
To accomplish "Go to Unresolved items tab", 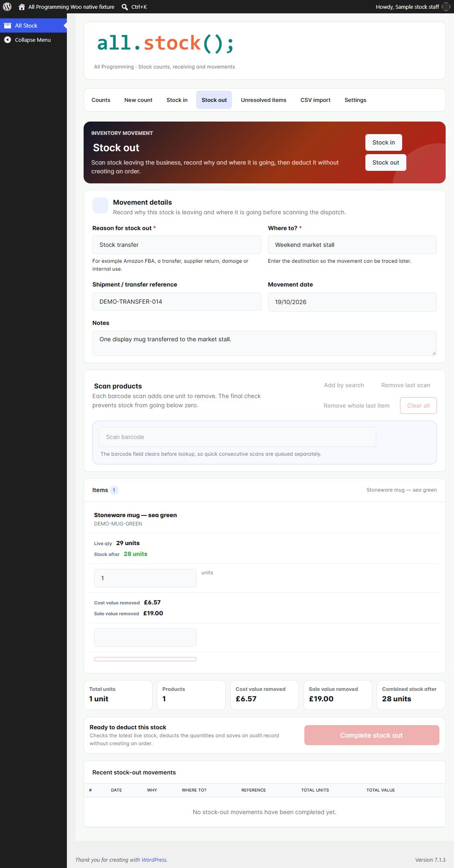I will click(x=263, y=100).
